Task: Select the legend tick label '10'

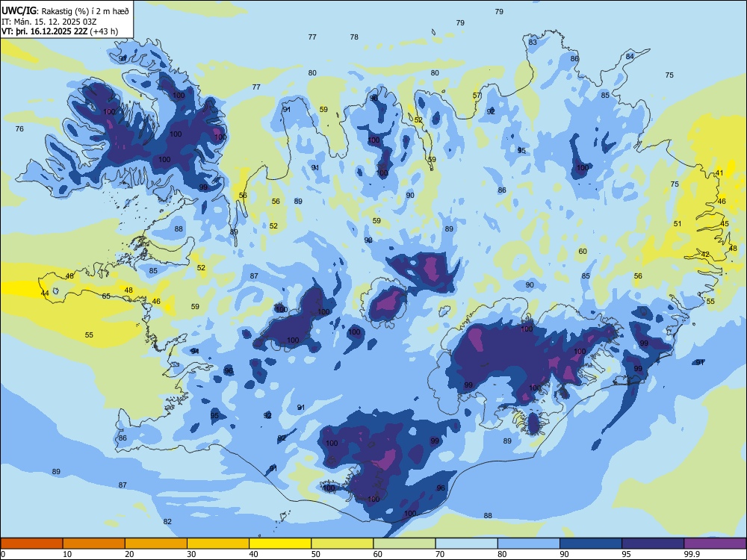Action: tap(67, 554)
